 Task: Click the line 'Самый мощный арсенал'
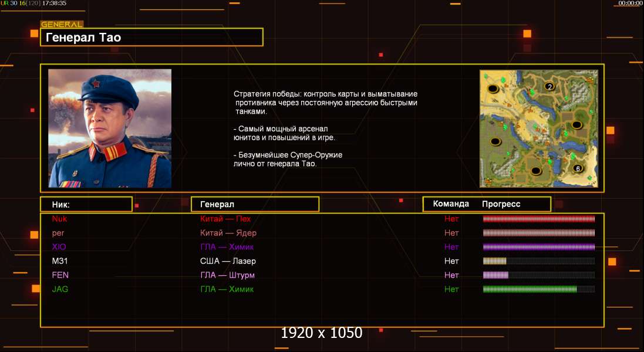point(282,129)
